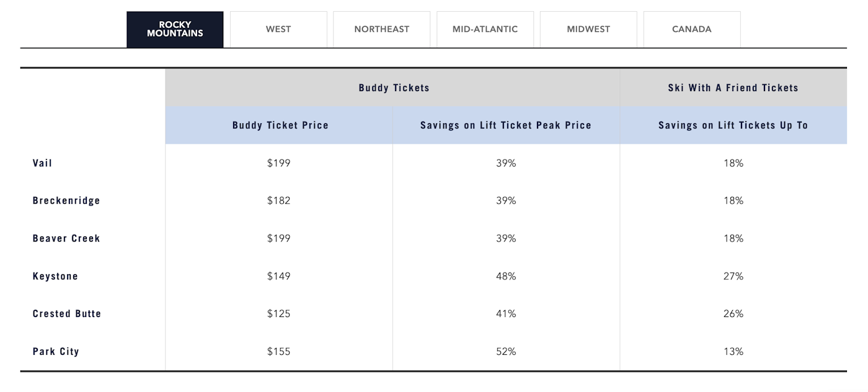Click the Beaver Creek row label
The image size is (868, 392).
66,238
